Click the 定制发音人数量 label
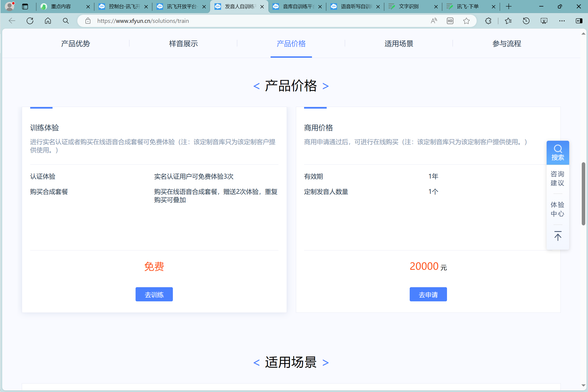 coord(326,192)
